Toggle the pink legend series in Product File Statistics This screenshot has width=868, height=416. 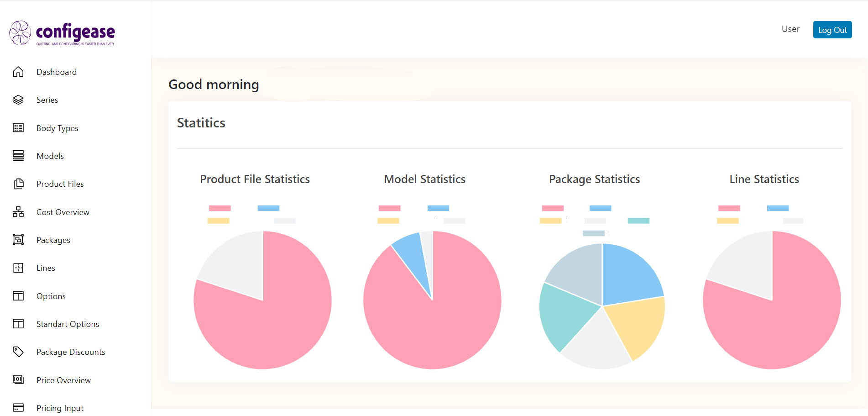pos(220,208)
